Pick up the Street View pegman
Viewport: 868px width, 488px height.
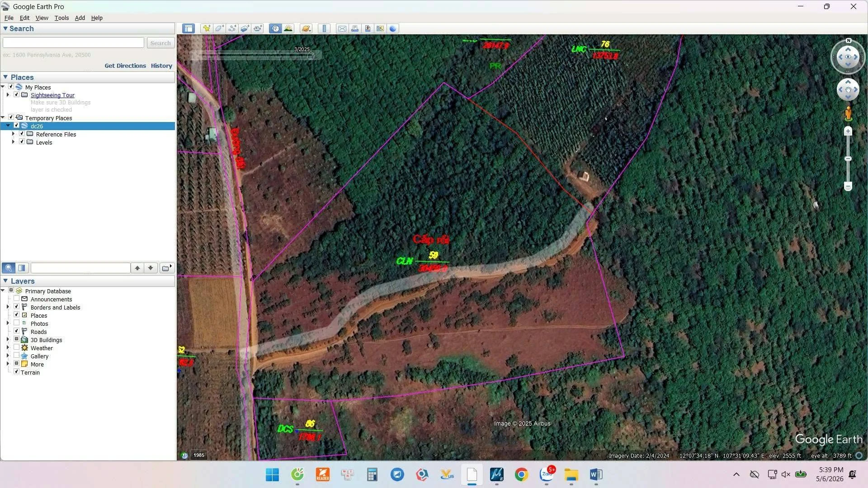coord(848,113)
